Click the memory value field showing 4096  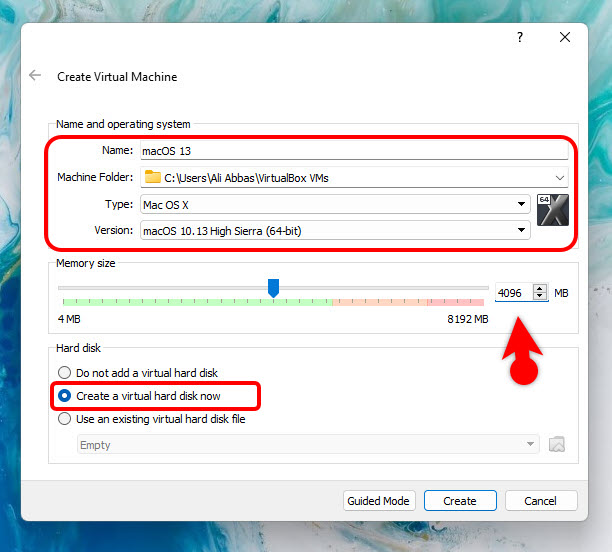pyautogui.click(x=514, y=293)
